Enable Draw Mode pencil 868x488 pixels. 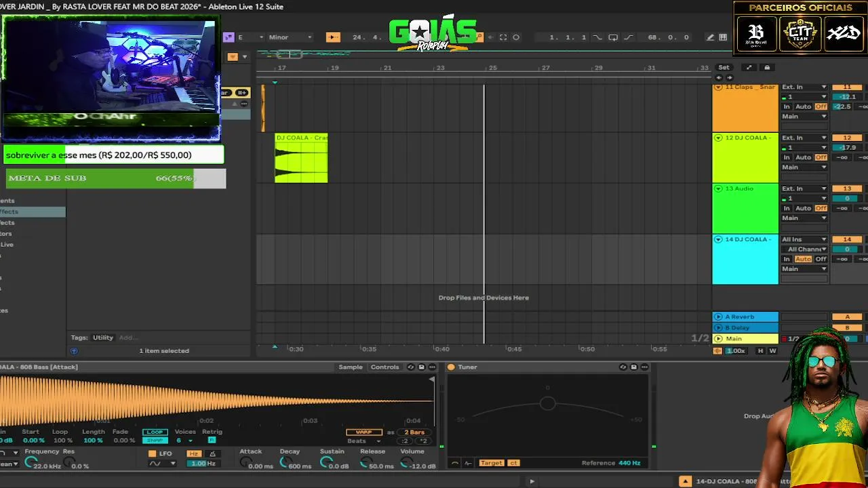710,37
